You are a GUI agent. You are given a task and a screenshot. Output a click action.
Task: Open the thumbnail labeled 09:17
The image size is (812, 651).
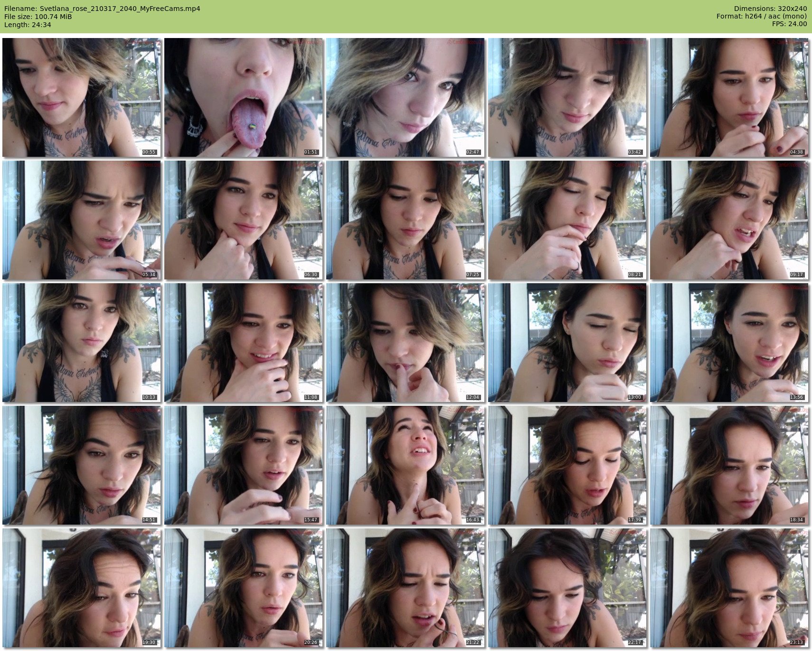[x=729, y=220]
